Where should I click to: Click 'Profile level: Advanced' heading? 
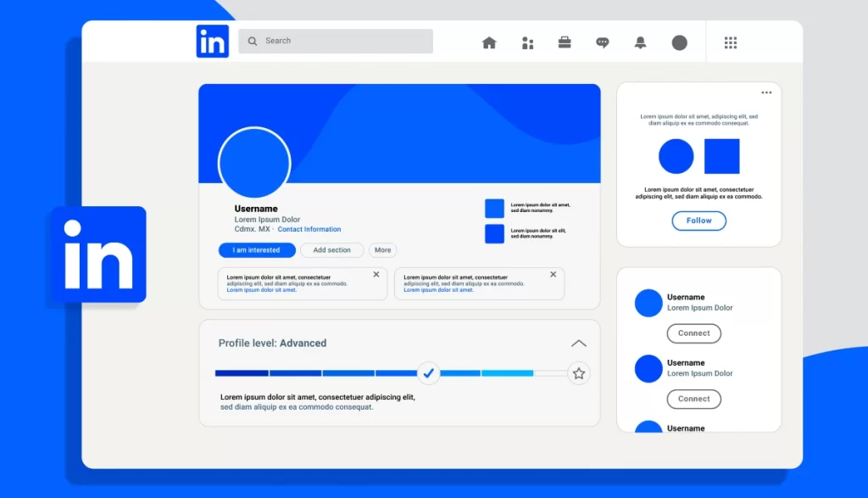(x=272, y=343)
